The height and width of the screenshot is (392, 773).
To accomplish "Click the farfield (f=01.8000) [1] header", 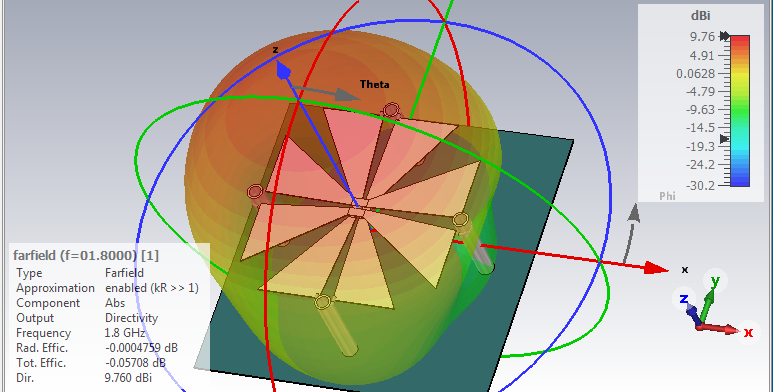I will click(86, 255).
